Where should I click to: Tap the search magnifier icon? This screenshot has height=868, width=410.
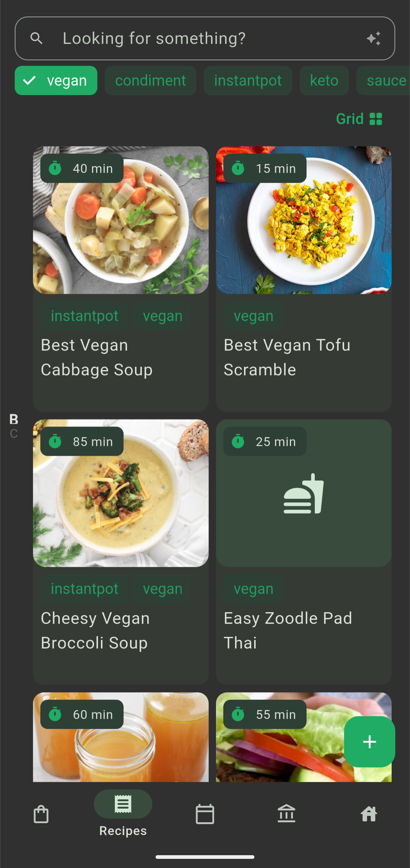pos(36,38)
